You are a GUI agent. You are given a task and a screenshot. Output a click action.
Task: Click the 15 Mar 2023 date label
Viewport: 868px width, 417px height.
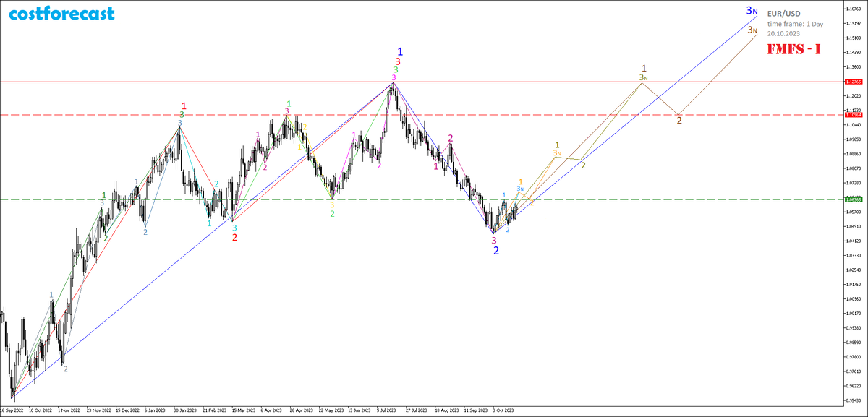[243, 410]
